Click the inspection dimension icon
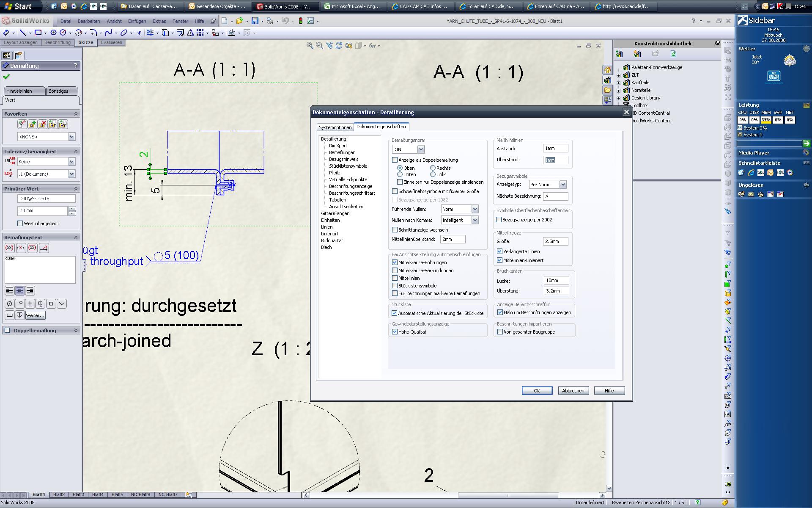The height and width of the screenshot is (508, 812). click(x=32, y=248)
